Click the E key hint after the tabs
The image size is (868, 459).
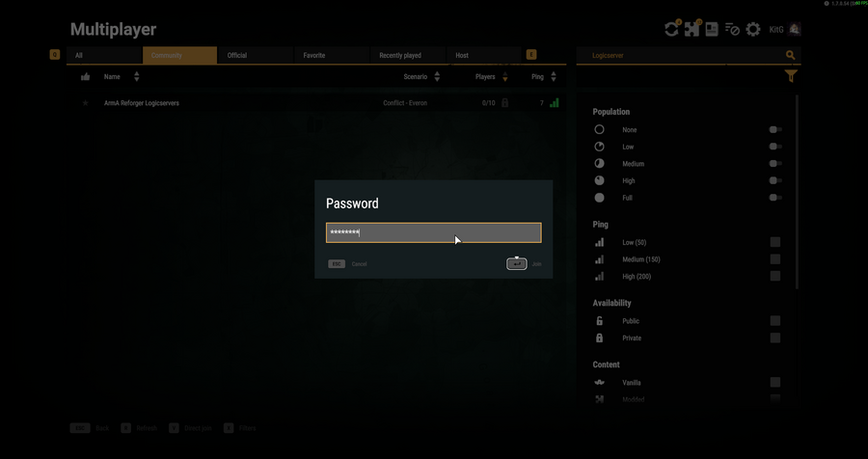(530, 54)
